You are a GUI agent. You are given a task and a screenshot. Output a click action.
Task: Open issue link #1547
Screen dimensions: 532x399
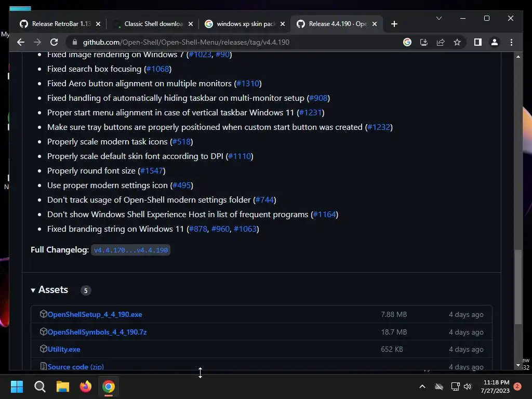(x=152, y=171)
